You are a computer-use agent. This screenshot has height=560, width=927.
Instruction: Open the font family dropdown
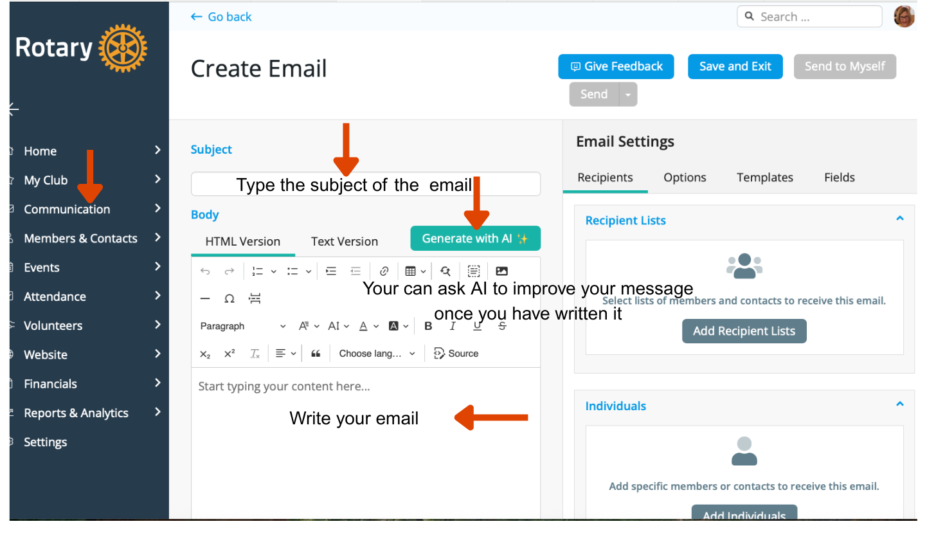tap(309, 326)
